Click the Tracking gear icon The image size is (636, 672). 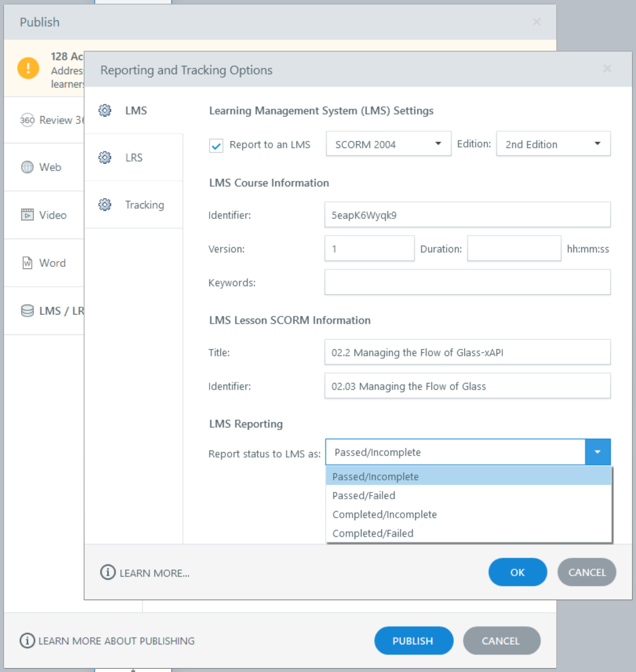click(x=105, y=205)
